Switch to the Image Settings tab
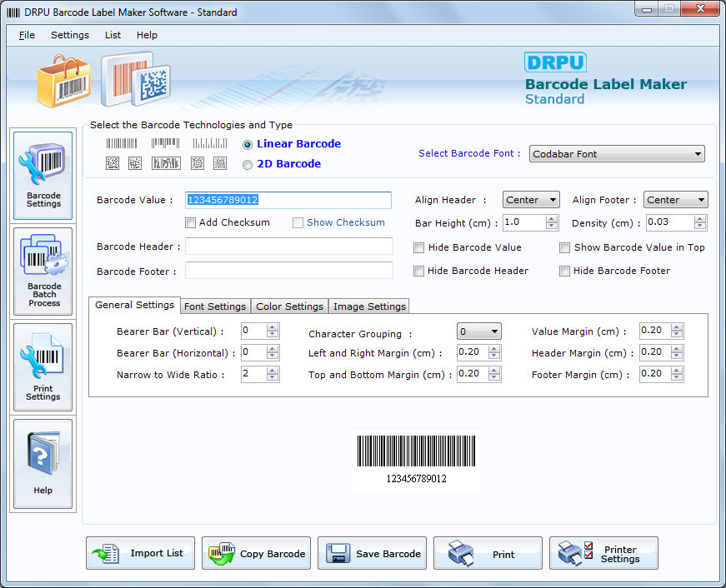726x588 pixels. pyautogui.click(x=369, y=306)
